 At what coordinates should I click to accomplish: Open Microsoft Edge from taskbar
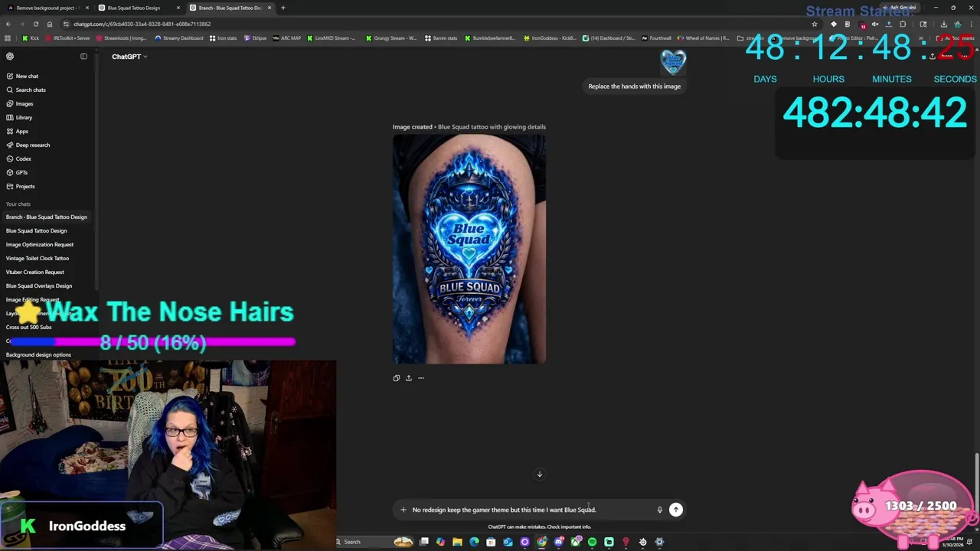pos(474,542)
